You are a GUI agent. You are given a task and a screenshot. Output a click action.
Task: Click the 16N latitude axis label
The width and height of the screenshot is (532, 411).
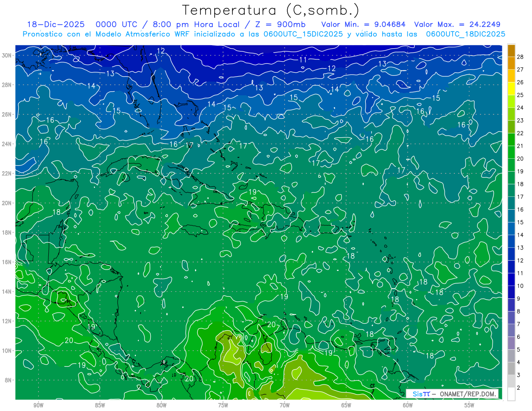click(8, 262)
